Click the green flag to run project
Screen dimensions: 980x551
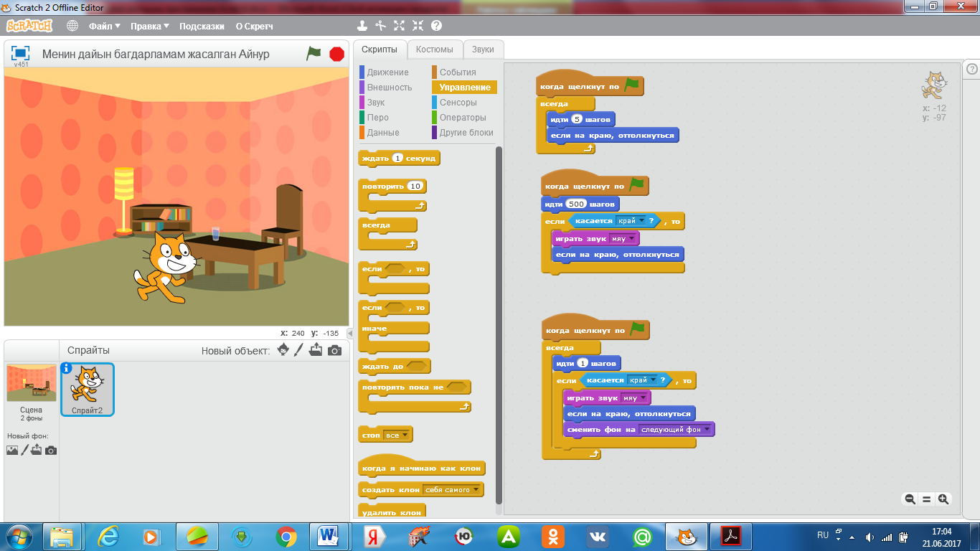[314, 53]
